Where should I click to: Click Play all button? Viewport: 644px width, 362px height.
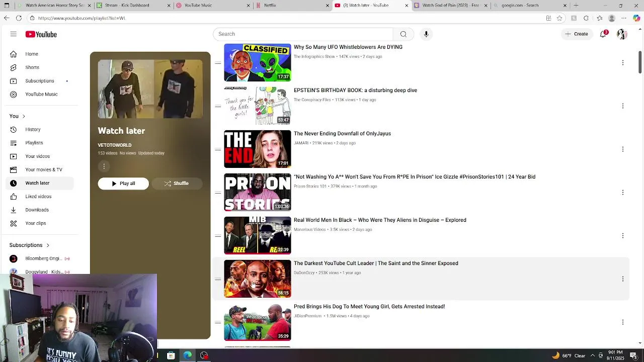[123, 184]
